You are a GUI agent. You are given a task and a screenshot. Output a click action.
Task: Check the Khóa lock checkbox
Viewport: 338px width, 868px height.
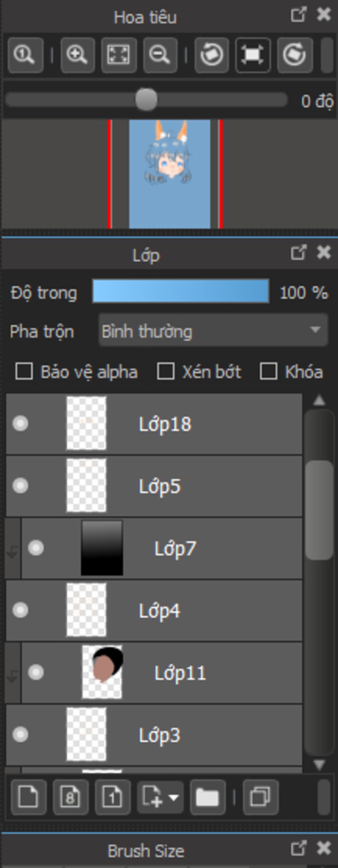[268, 371]
